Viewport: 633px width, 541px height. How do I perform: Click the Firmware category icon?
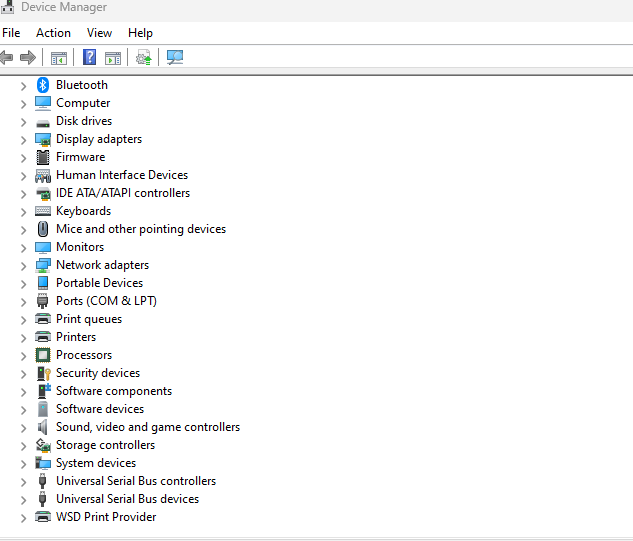point(43,157)
